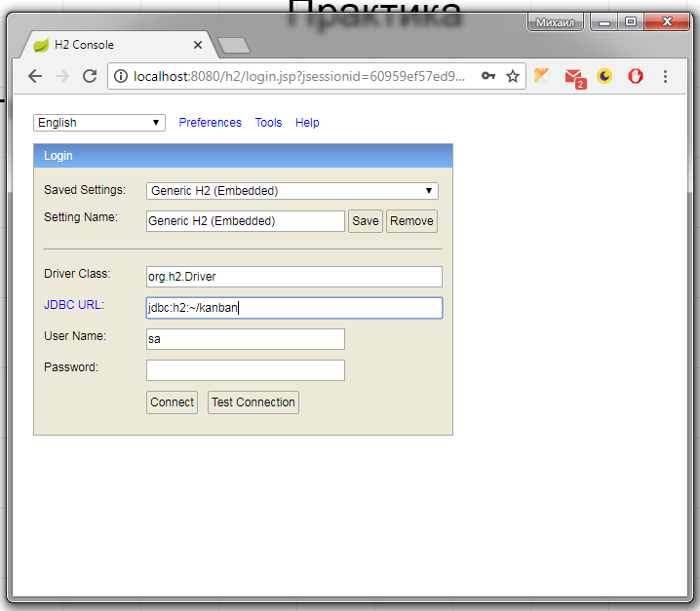Click the browser address bar URL
The height and width of the screenshot is (611, 700).
coord(299,76)
